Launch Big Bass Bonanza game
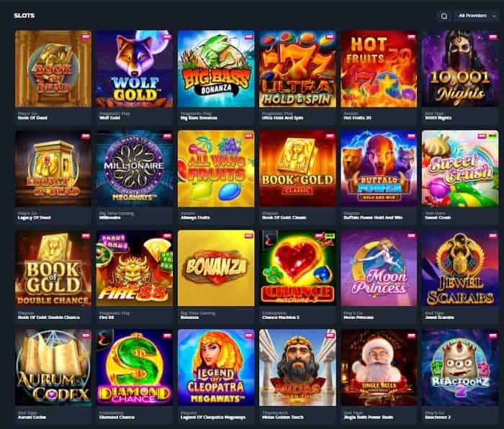The height and width of the screenshot is (429, 504). pos(216,69)
